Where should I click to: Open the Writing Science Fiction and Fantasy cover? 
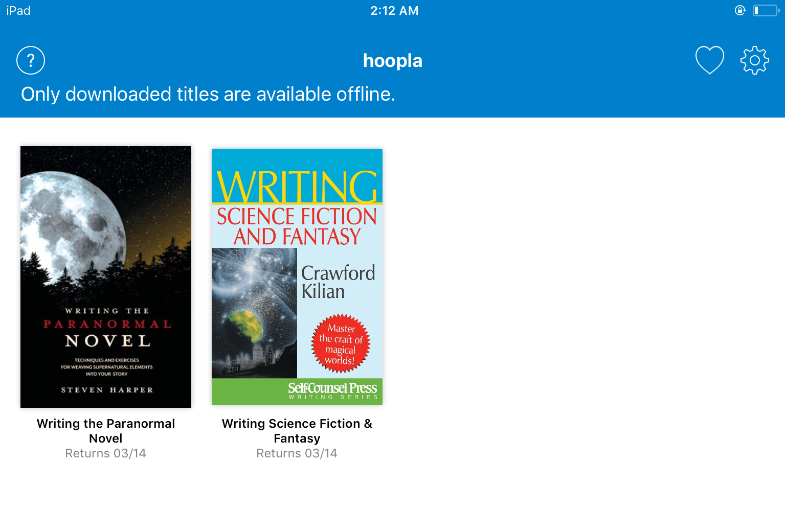click(297, 276)
